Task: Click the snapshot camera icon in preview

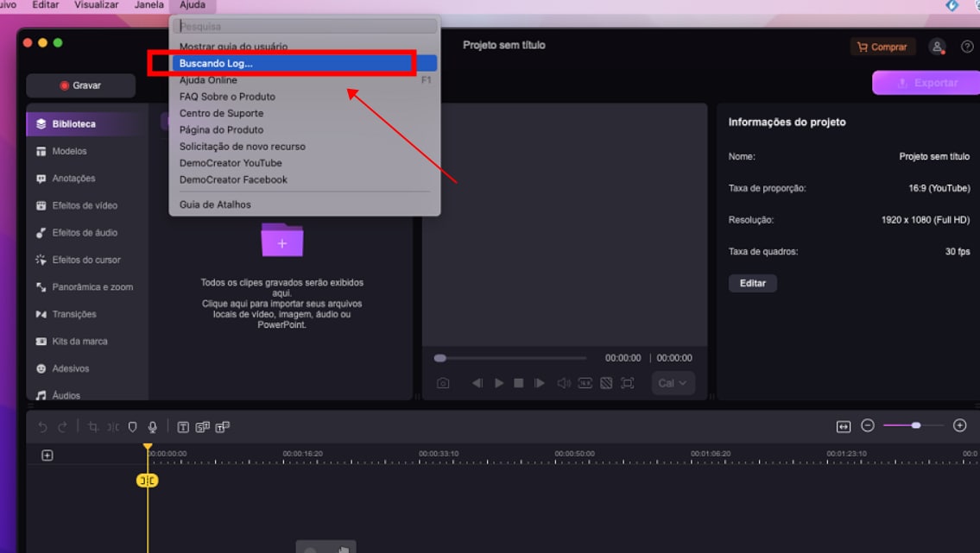Action: (443, 383)
